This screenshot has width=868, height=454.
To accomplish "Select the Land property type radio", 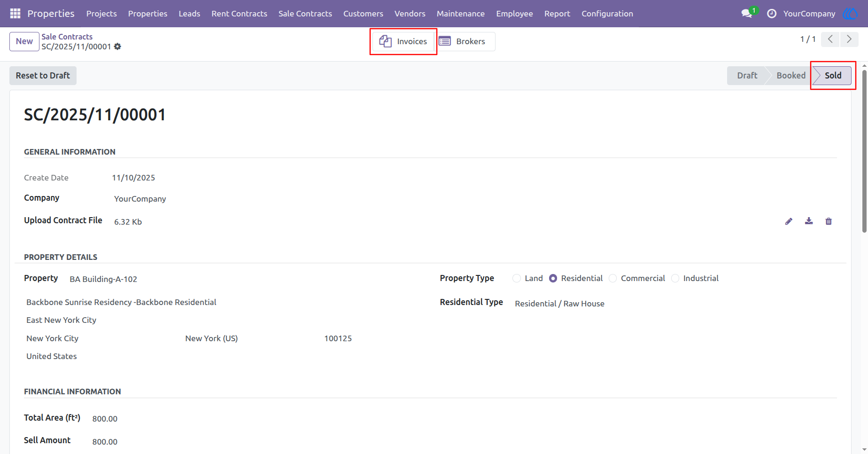I will pyautogui.click(x=517, y=278).
